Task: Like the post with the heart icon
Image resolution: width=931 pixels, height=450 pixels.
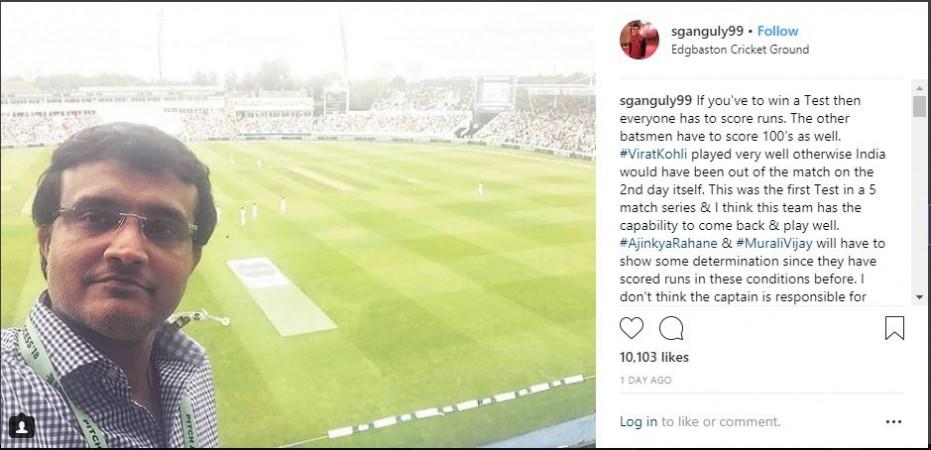Action: [631, 328]
